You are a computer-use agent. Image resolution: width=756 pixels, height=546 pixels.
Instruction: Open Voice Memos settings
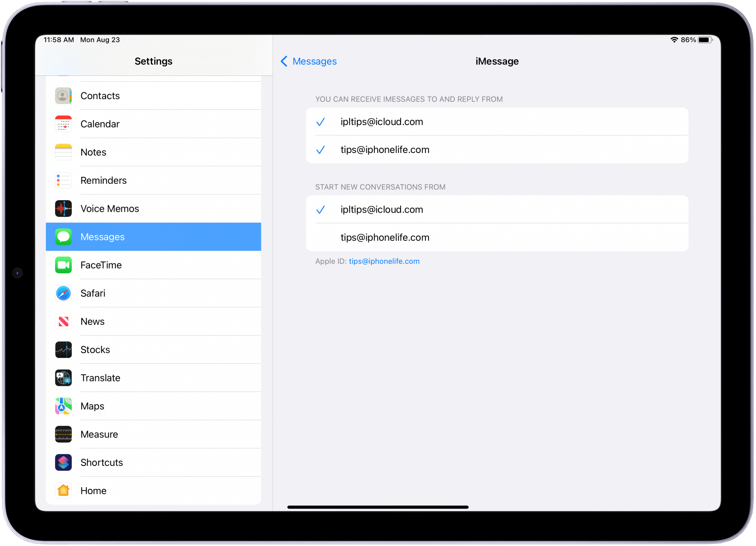(154, 209)
